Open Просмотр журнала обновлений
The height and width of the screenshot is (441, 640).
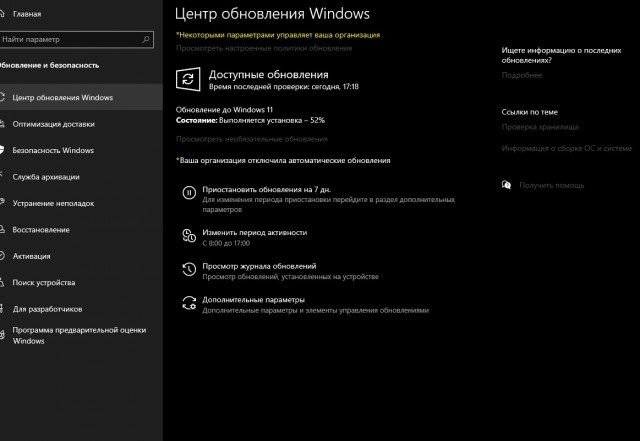[x=259, y=266]
